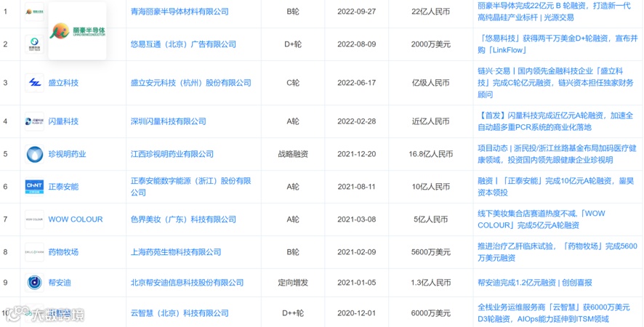
Task: Click the enlarged 丽豪半导体 logo popup image
Action: coord(78,31)
